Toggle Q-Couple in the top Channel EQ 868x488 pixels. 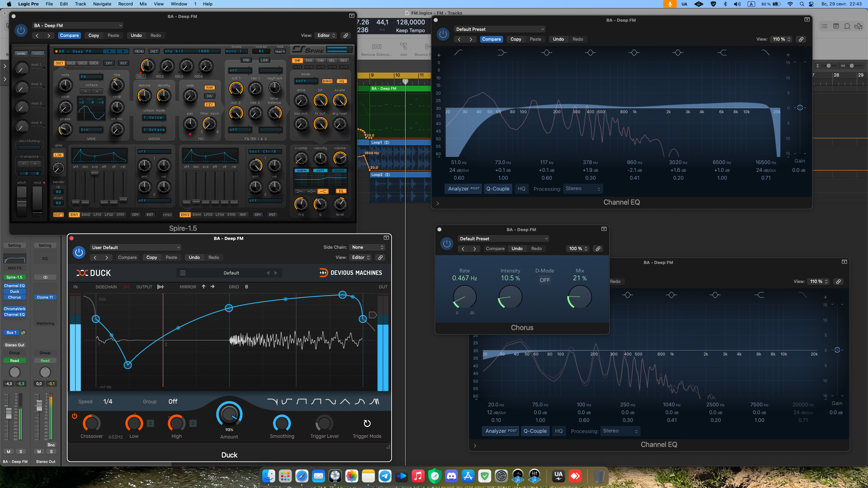click(x=497, y=189)
